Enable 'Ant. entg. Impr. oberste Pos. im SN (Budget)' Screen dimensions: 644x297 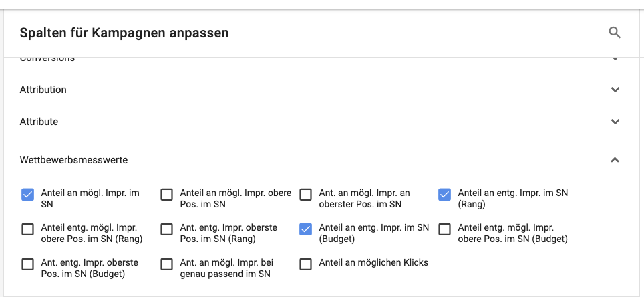pos(28,264)
